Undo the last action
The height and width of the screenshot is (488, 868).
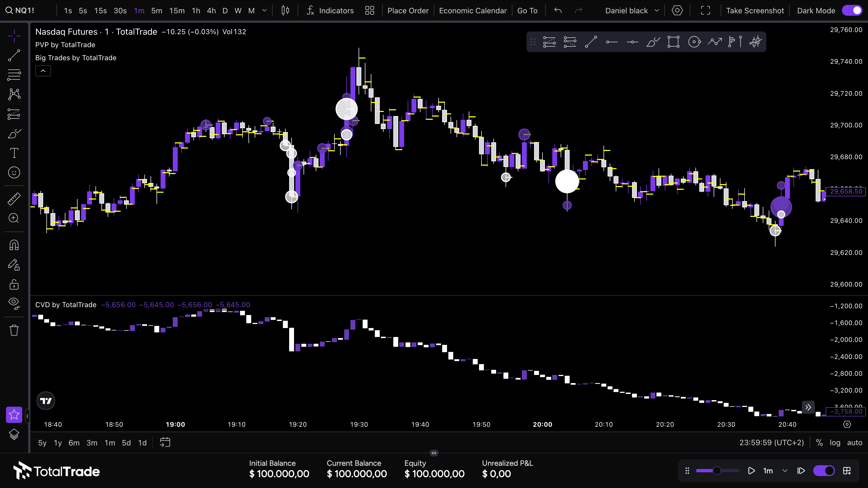pyautogui.click(x=558, y=11)
